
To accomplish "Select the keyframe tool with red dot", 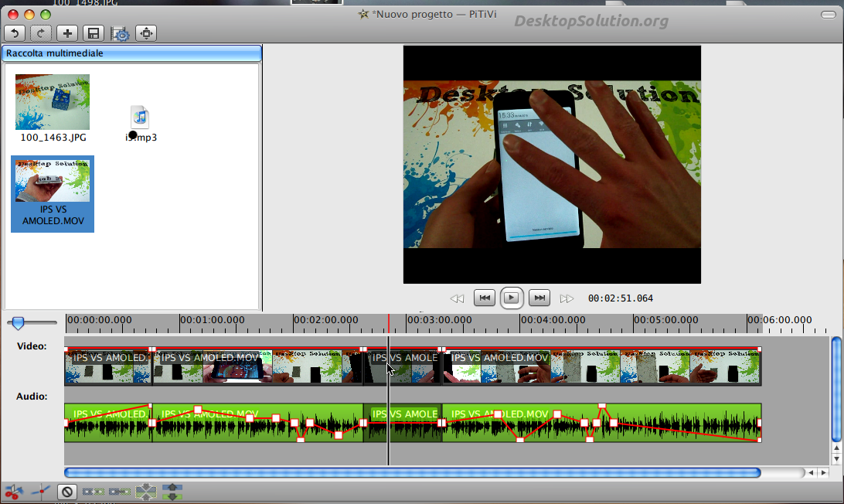I will [x=41, y=491].
